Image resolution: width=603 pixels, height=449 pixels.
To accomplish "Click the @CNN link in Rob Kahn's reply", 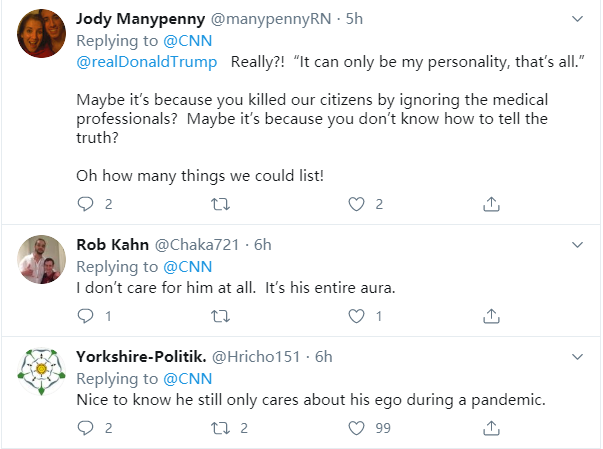I will click(x=185, y=267).
